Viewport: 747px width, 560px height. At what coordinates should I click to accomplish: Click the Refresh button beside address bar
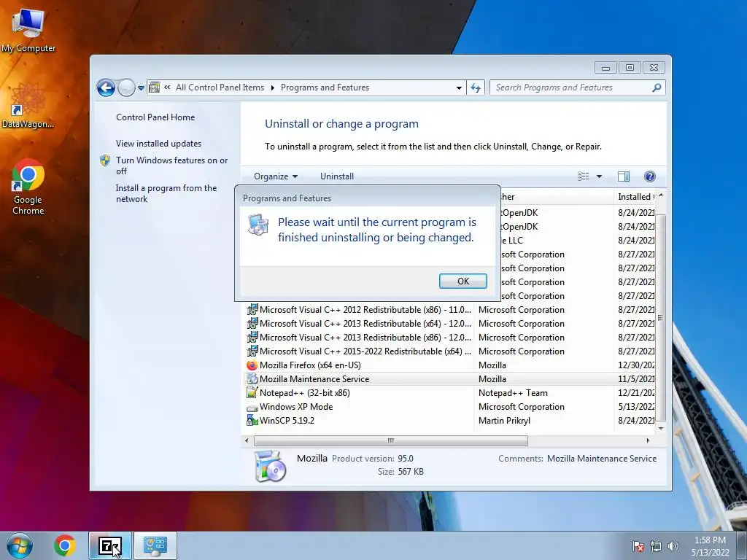476,87
